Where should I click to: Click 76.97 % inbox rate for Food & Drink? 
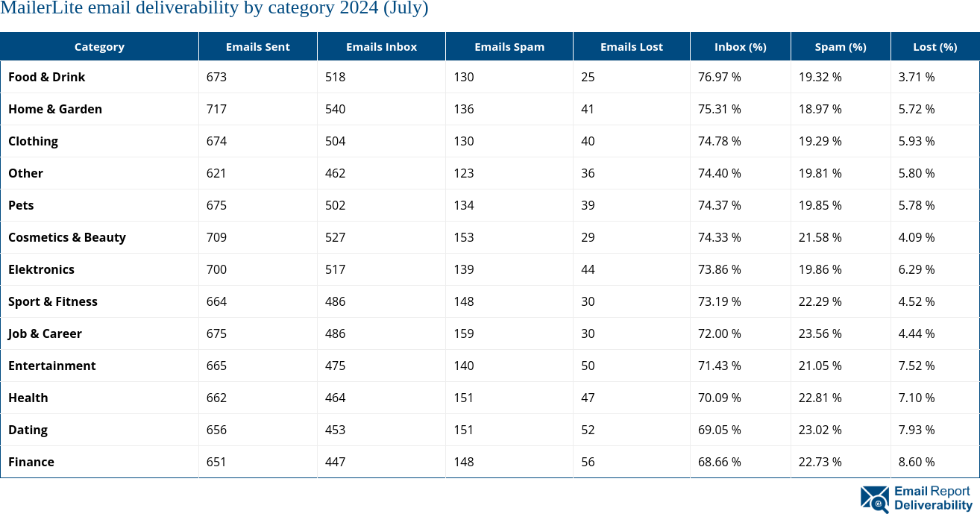(x=720, y=77)
